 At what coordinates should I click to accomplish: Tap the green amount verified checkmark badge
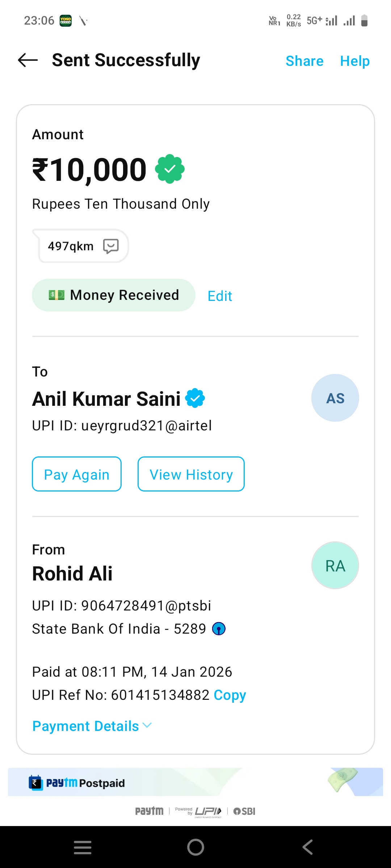(169, 169)
